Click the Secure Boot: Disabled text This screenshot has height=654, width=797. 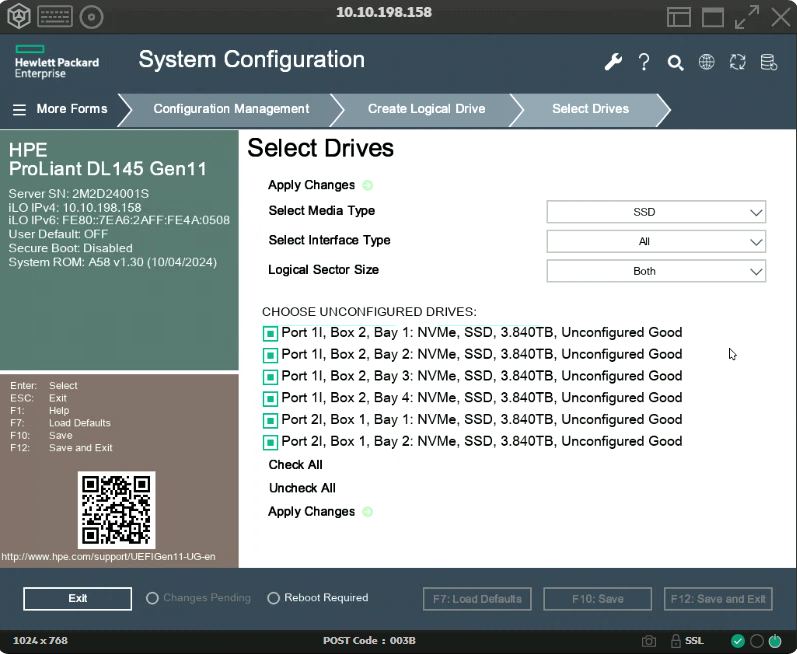(x=71, y=248)
